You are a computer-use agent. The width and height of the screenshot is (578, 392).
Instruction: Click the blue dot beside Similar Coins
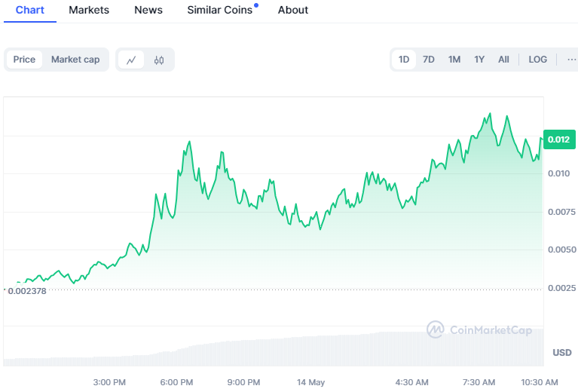pyautogui.click(x=256, y=5)
